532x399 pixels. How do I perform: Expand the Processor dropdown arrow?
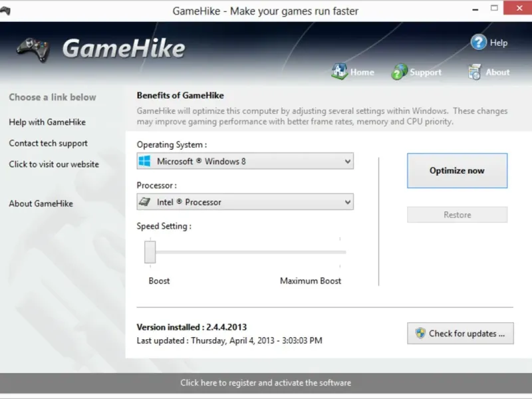(x=347, y=202)
